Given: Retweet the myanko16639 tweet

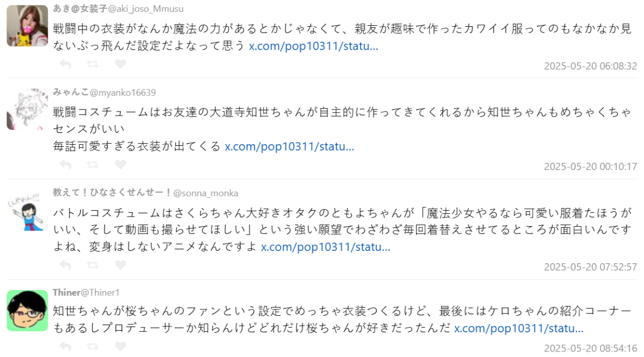Looking at the screenshot, I should [92, 165].
